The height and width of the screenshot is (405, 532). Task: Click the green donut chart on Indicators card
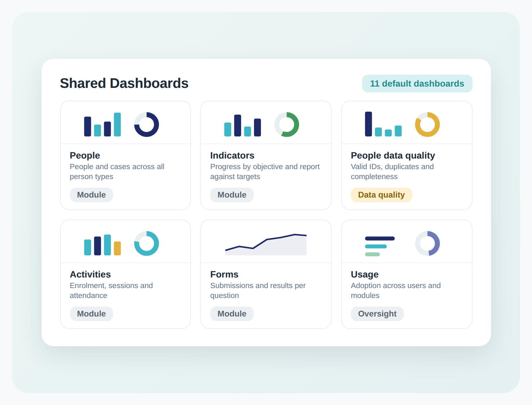click(x=287, y=125)
